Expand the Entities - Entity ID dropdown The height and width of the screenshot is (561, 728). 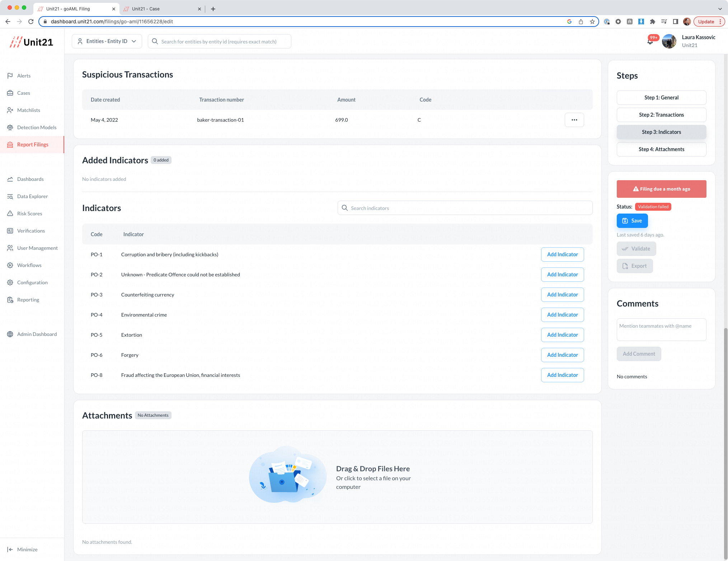coord(107,41)
